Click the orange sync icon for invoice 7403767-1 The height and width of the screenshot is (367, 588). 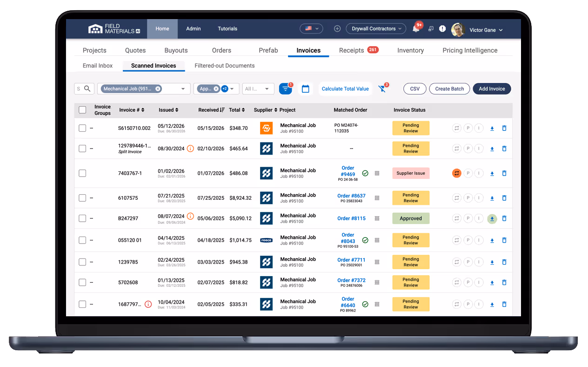pyautogui.click(x=457, y=173)
